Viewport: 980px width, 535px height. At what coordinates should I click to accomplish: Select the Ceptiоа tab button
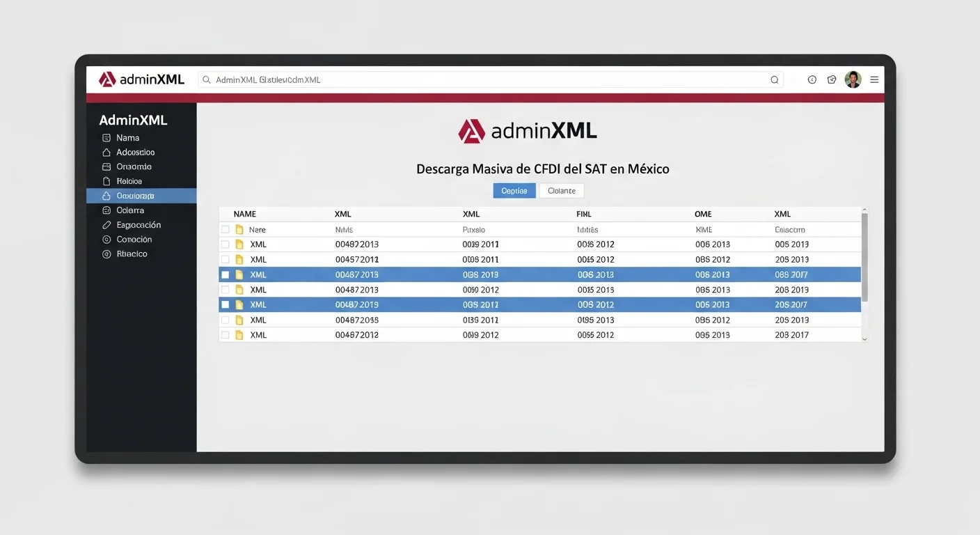pos(514,190)
